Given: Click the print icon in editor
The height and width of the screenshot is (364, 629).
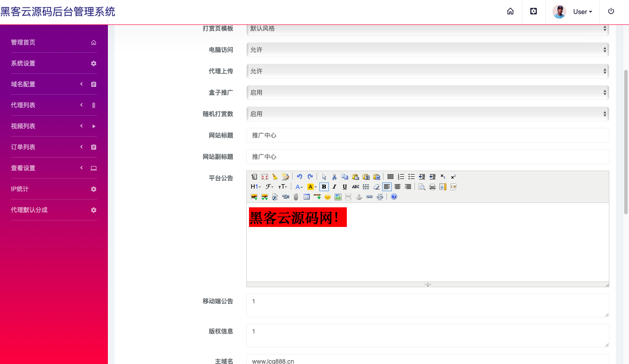Looking at the screenshot, I should tap(432, 187).
